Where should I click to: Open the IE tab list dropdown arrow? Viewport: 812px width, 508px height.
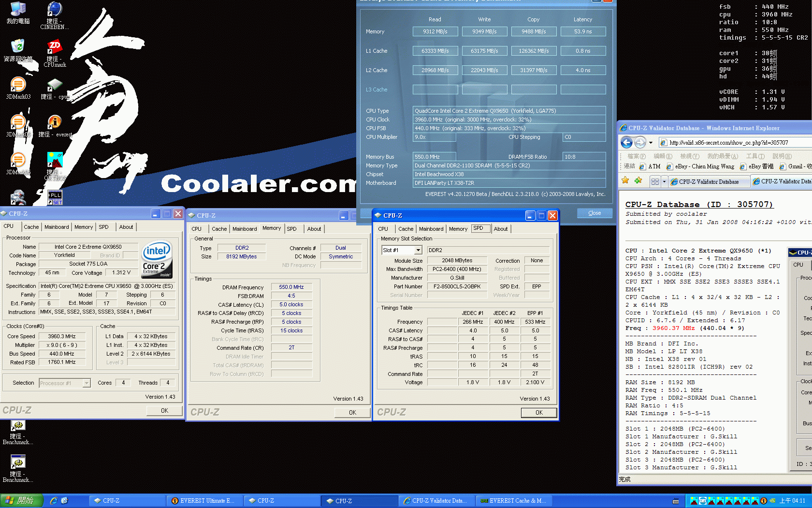coord(664,181)
